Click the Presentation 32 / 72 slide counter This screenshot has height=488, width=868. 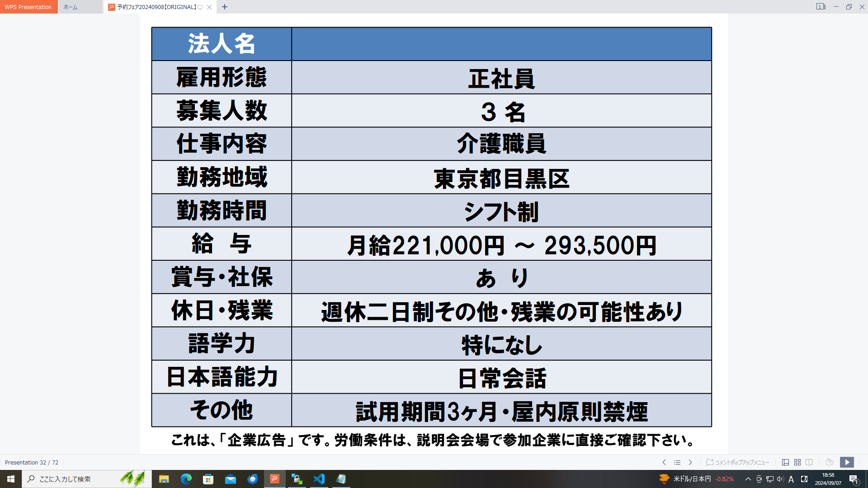click(x=32, y=462)
